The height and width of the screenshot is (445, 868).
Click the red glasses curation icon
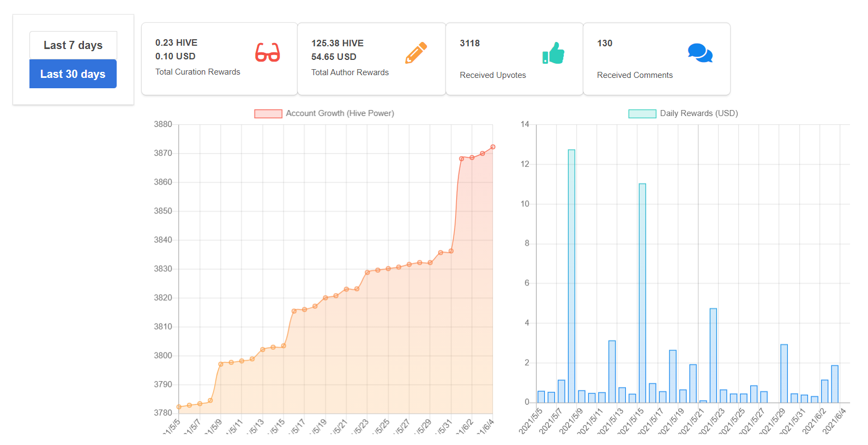coord(268,52)
